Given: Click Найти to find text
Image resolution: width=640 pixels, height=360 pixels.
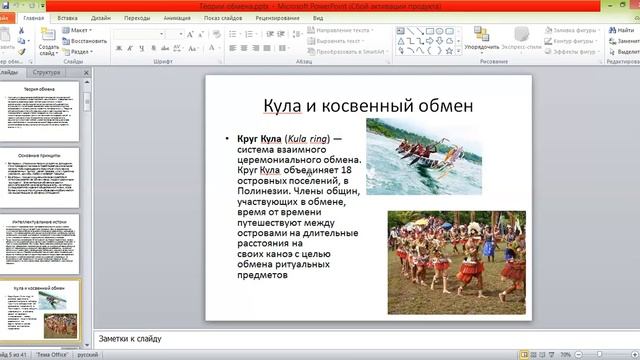Looking at the screenshot, I should (x=622, y=30).
